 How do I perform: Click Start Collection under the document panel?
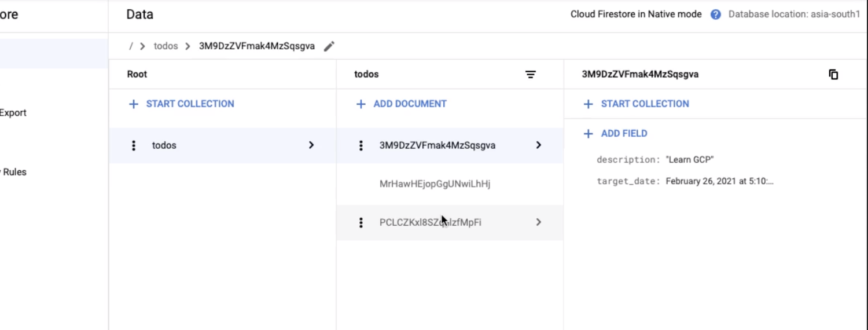coord(636,104)
